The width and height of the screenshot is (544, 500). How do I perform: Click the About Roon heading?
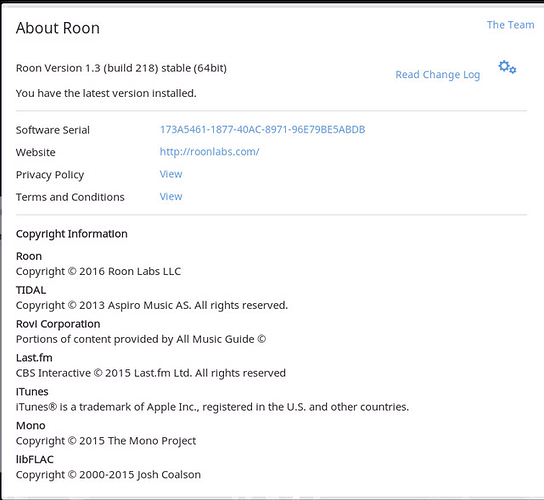coord(58,28)
